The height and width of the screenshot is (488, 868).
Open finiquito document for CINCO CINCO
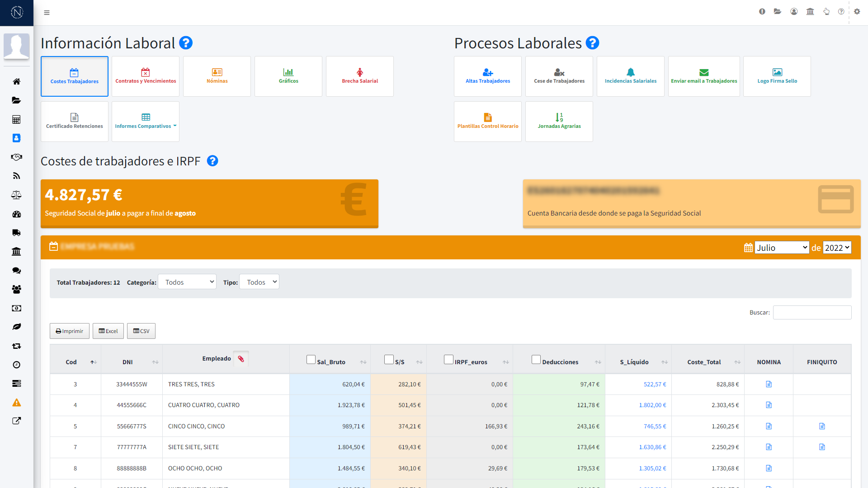tap(822, 426)
